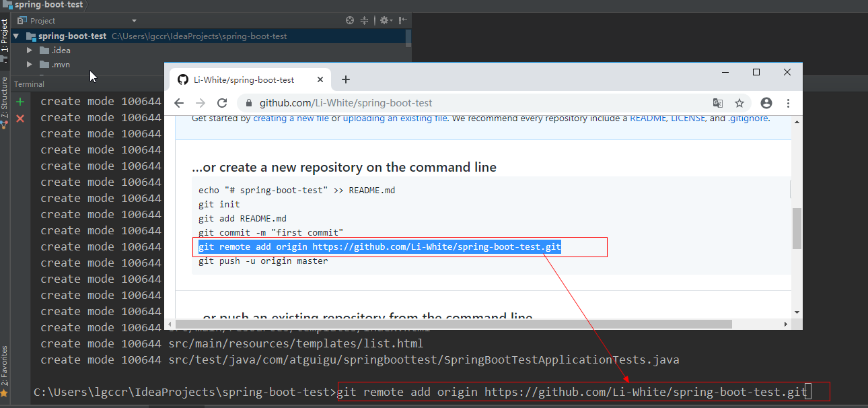Screen dimensions: 868x408
Task: Click the scroll from source target icon
Action: click(350, 21)
